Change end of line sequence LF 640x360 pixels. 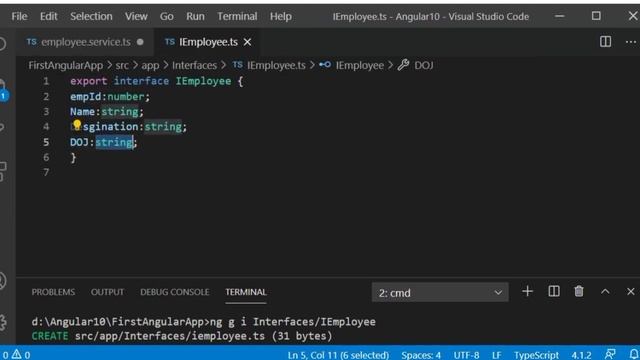pos(496,355)
